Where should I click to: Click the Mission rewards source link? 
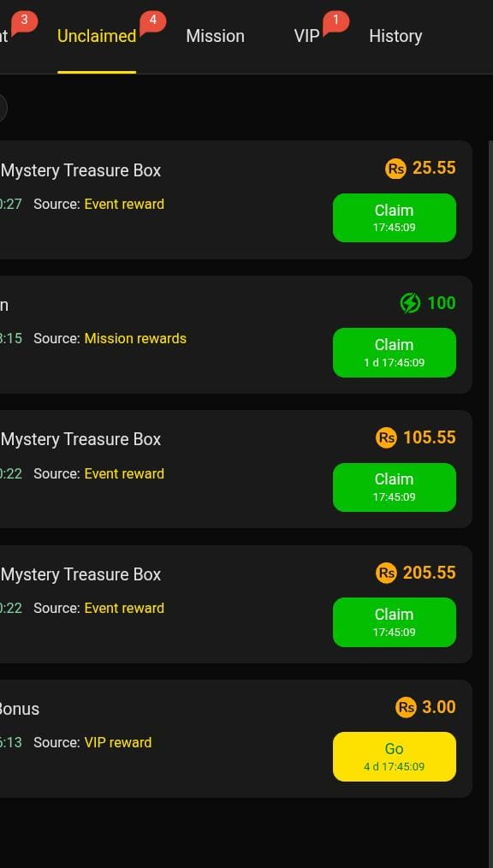(135, 339)
